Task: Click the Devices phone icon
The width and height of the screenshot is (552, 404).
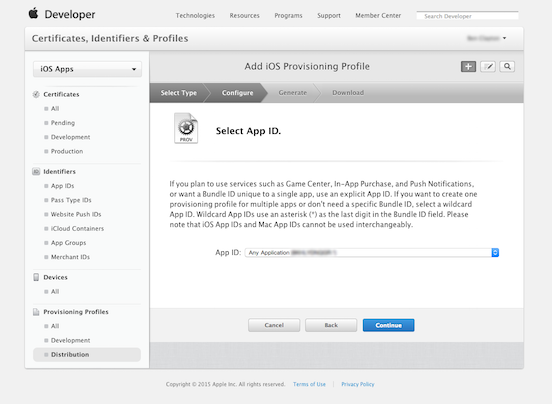Action: 36,277
